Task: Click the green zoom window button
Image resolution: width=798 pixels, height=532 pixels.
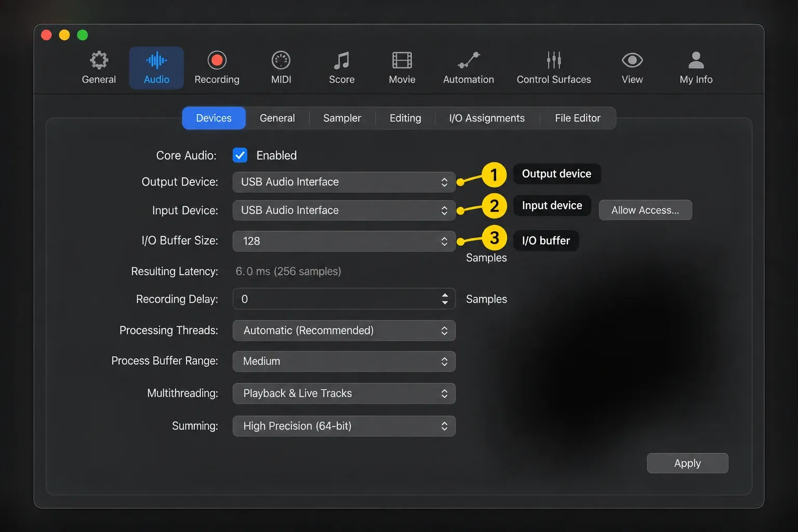Action: click(83, 35)
